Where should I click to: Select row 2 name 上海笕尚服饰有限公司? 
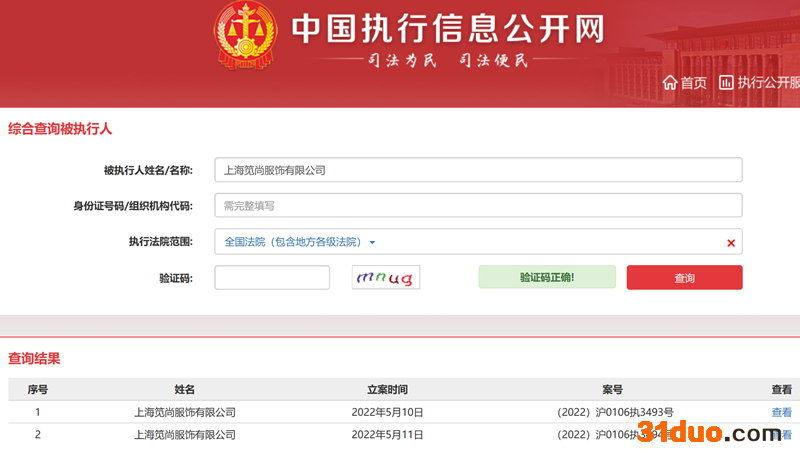185,435
